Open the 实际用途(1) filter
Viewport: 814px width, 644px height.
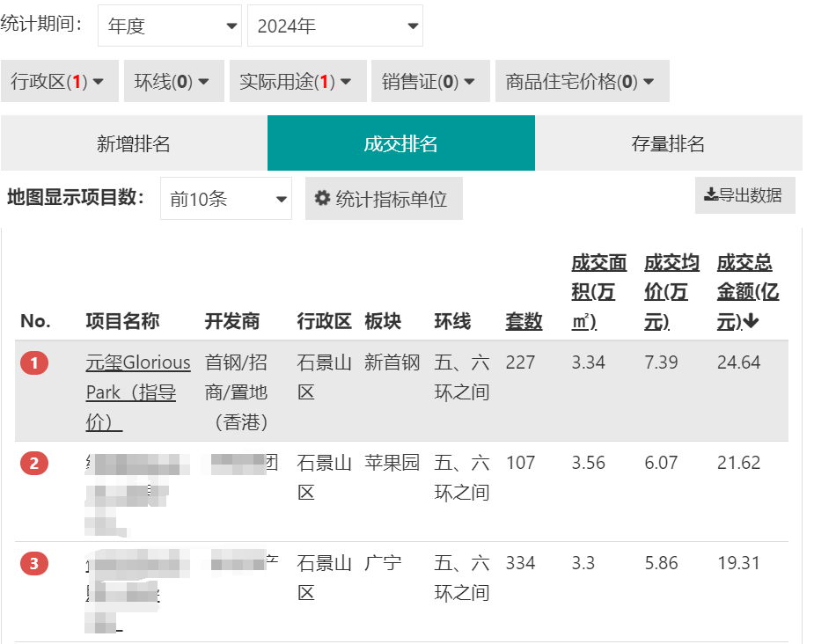[x=298, y=81]
